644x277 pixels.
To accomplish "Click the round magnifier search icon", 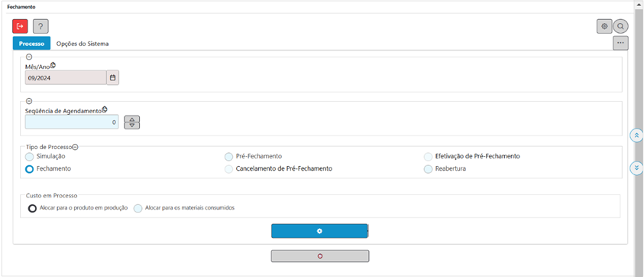I will 620,26.
